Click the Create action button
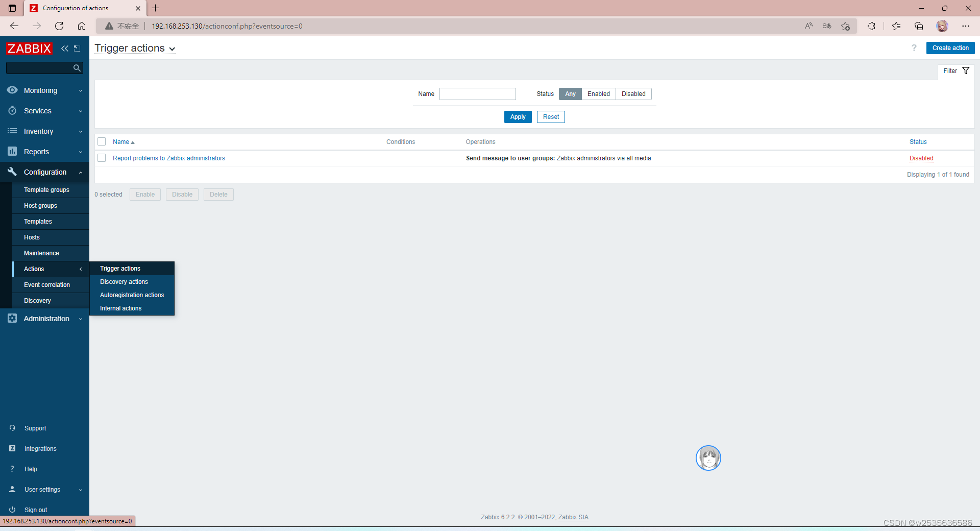Viewport: 980px width, 531px height. click(950, 48)
